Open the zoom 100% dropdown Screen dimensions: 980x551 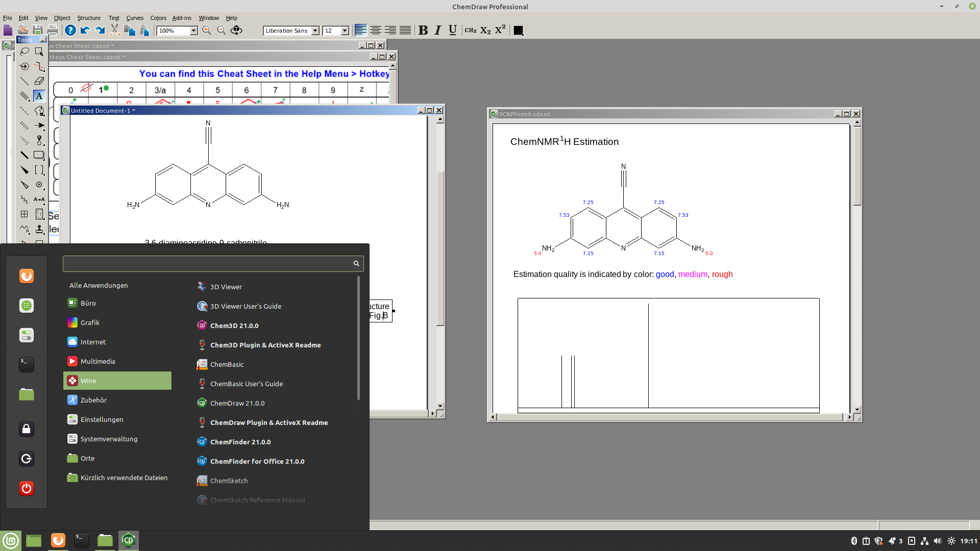(x=193, y=31)
